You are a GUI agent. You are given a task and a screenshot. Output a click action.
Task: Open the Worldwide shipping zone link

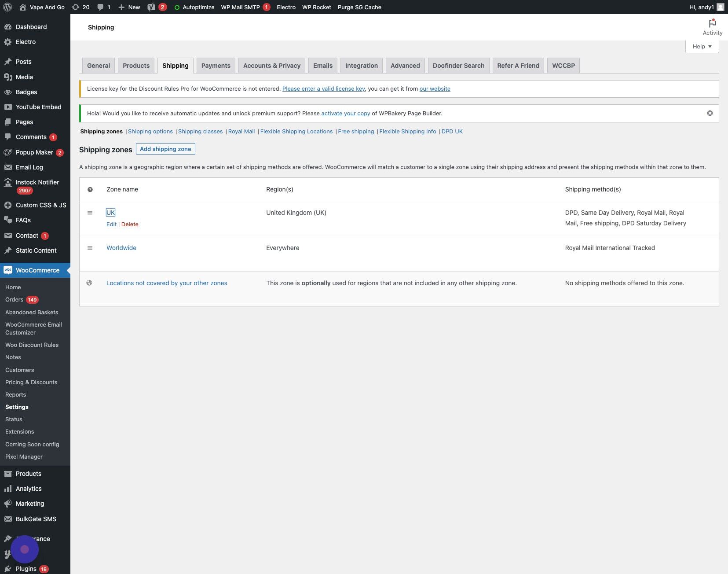[121, 248]
